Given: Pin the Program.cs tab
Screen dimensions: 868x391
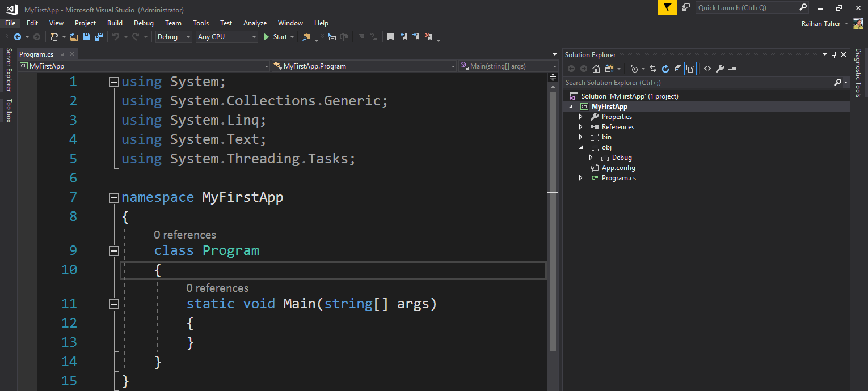Looking at the screenshot, I should click(61, 54).
